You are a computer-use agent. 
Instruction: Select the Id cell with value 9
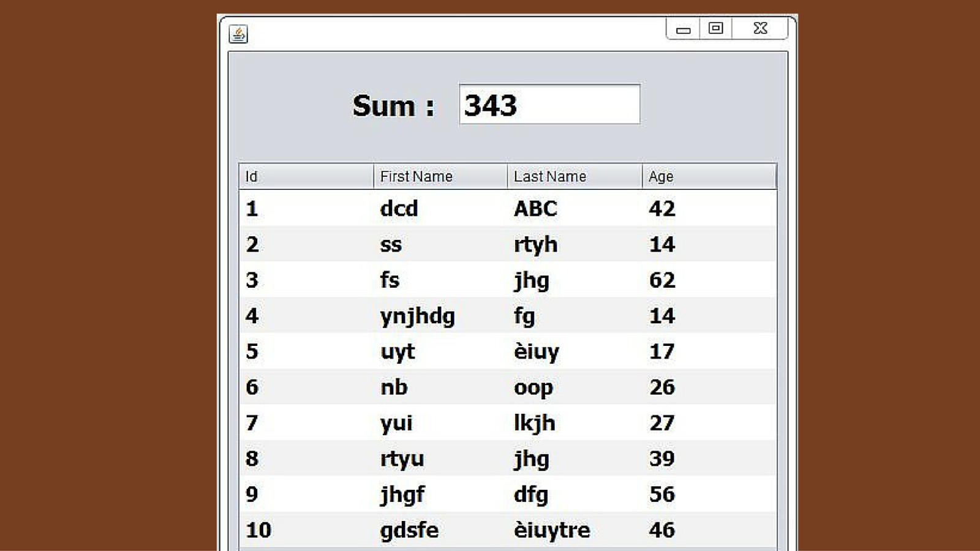tap(306, 494)
